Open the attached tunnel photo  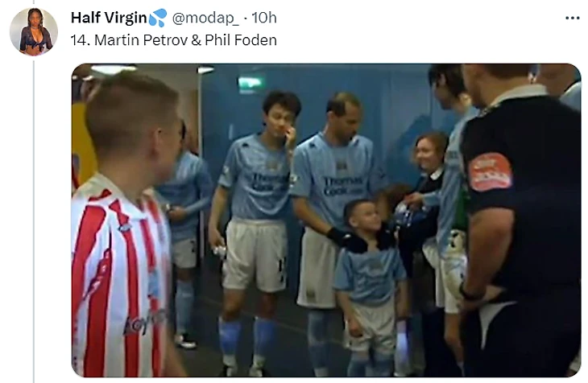(326, 220)
